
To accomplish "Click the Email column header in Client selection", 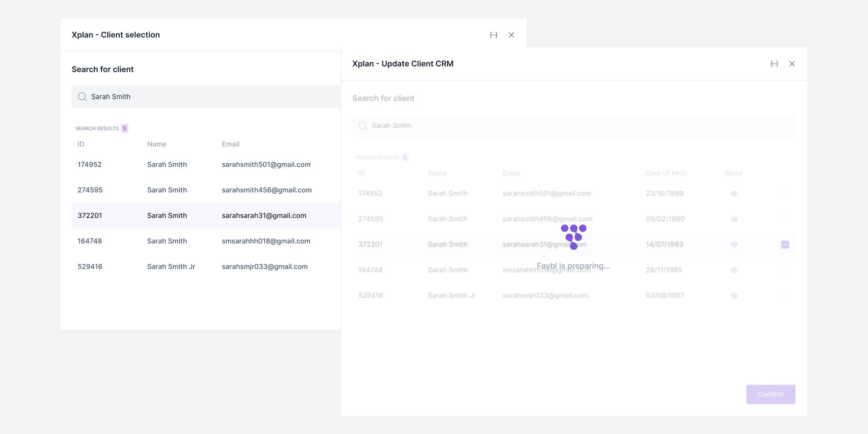I will click(230, 144).
